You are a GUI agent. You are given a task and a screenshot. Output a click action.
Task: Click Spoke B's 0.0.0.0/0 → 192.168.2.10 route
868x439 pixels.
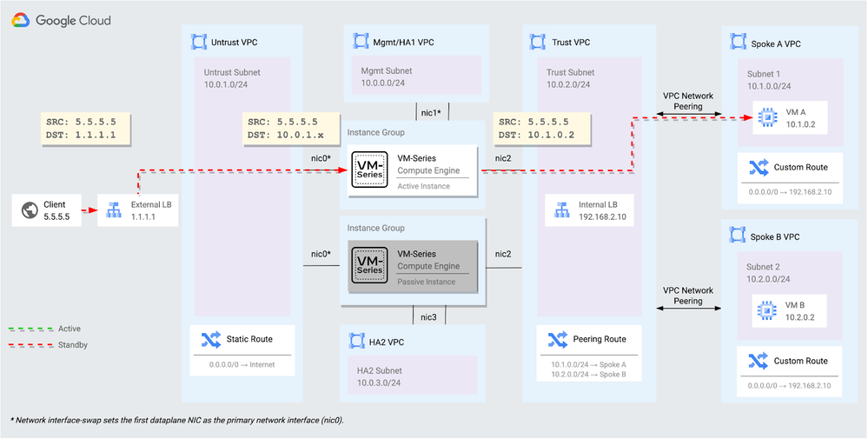click(x=788, y=385)
